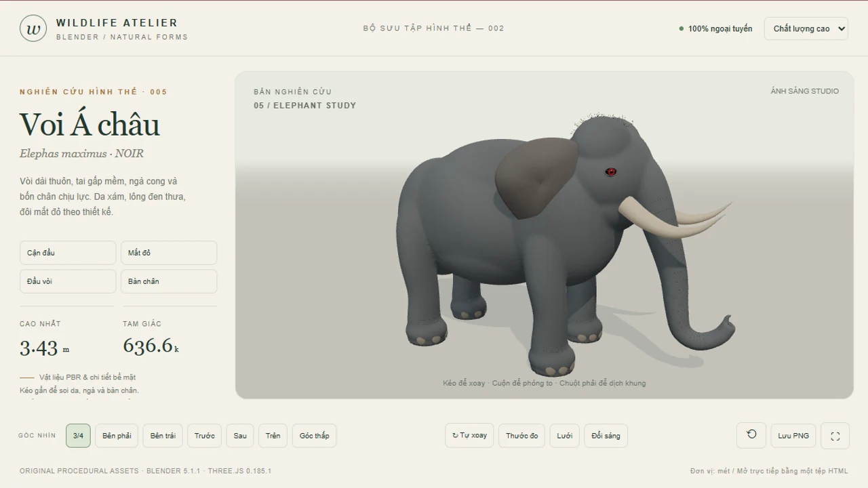868x488 pixels.
Task: Click the 636.6 k triangle count
Action: point(151,346)
